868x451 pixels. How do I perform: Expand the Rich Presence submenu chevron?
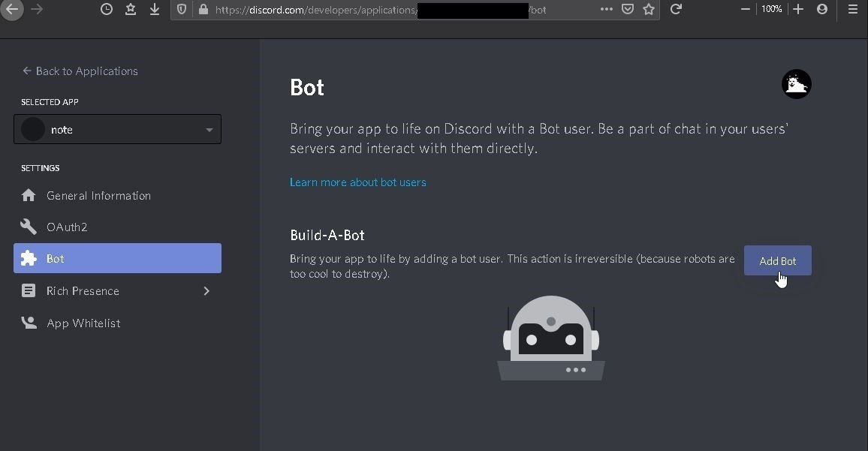(x=206, y=291)
